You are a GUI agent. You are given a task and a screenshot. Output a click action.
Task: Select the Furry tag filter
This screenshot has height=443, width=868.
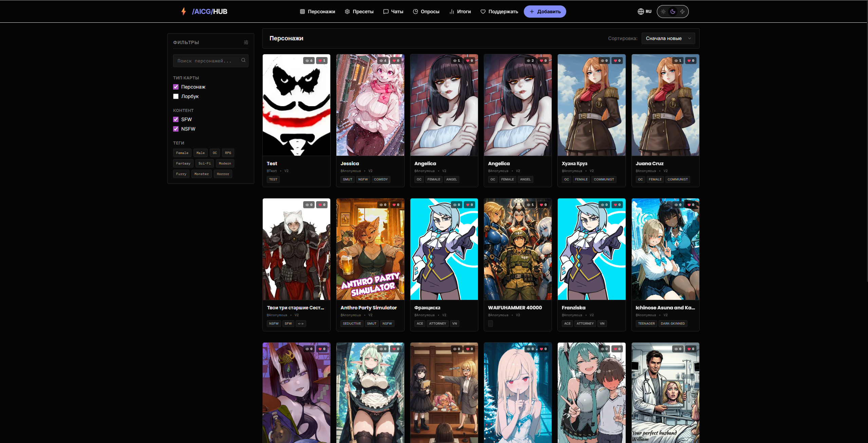tap(181, 174)
